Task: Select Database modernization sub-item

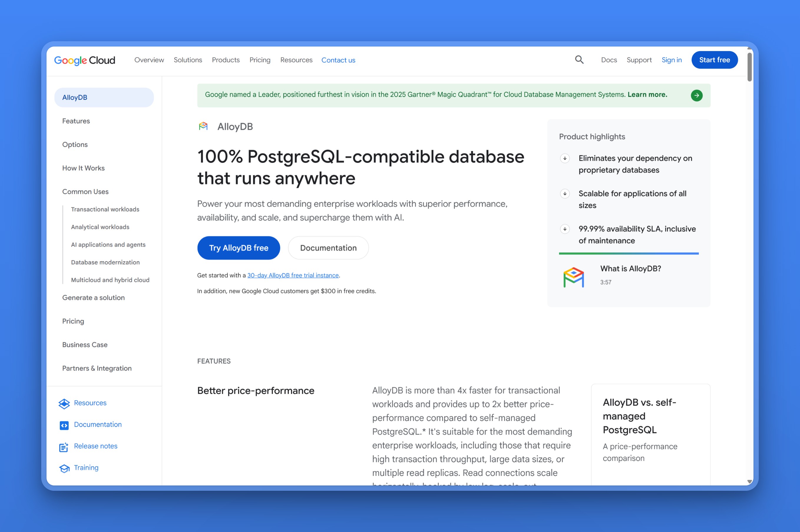Action: click(105, 262)
